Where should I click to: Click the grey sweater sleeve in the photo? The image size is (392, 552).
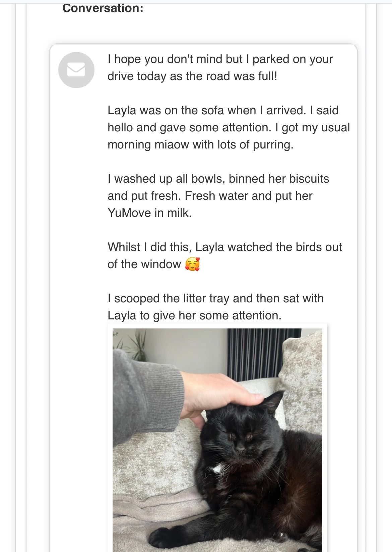144,395
